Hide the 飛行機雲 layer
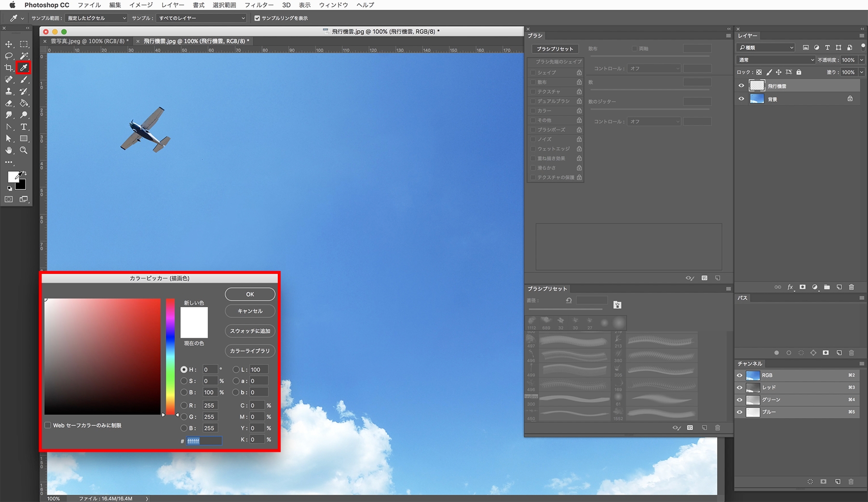868x502 pixels. point(741,86)
